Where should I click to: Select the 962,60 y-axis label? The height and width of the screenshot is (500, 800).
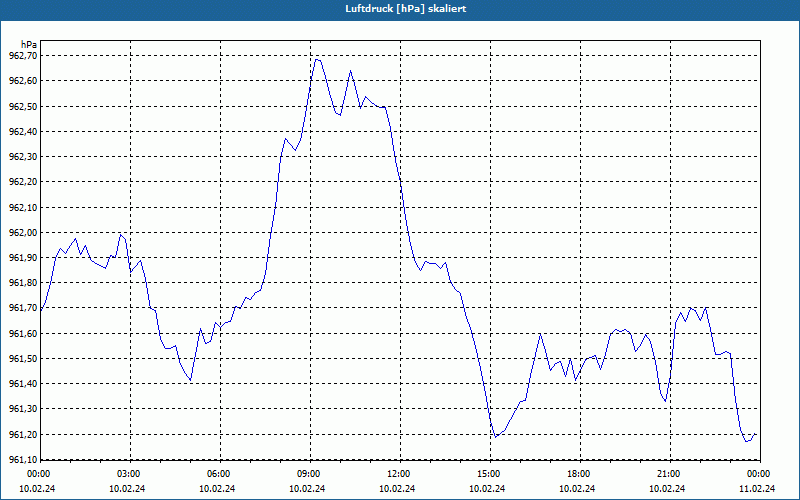23,81
